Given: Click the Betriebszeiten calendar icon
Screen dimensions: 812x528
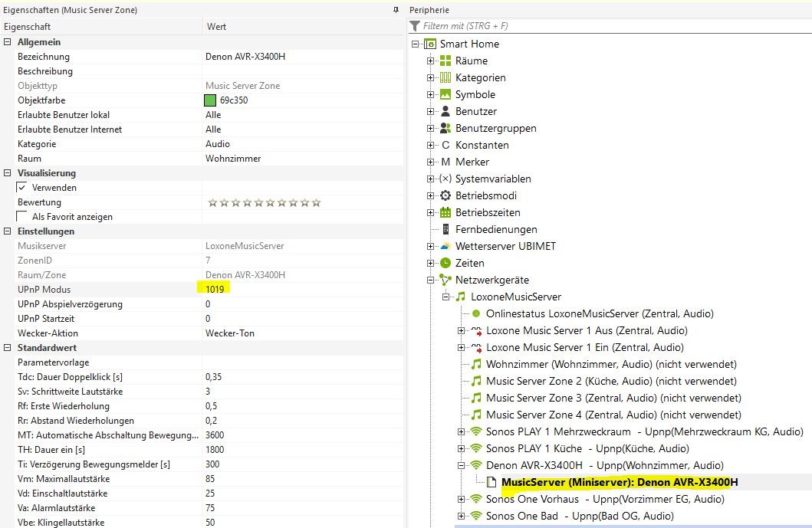Looking at the screenshot, I should tap(445, 213).
